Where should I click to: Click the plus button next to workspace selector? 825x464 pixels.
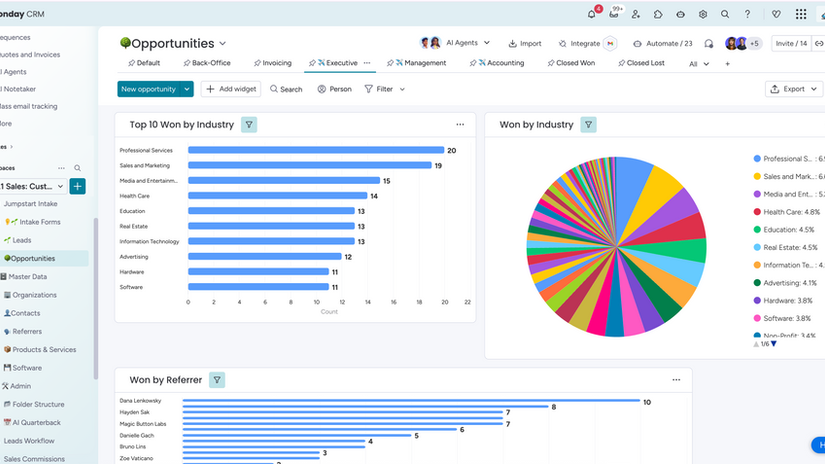coord(77,186)
